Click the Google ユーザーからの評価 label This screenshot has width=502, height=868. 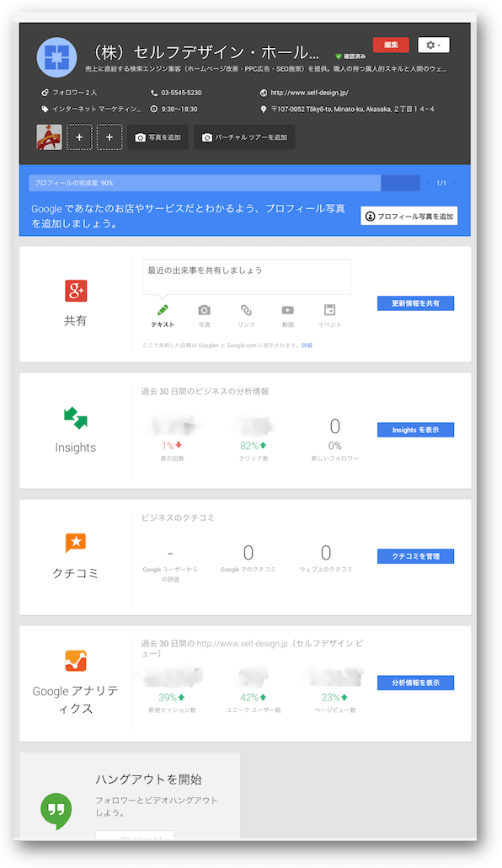[x=170, y=574]
